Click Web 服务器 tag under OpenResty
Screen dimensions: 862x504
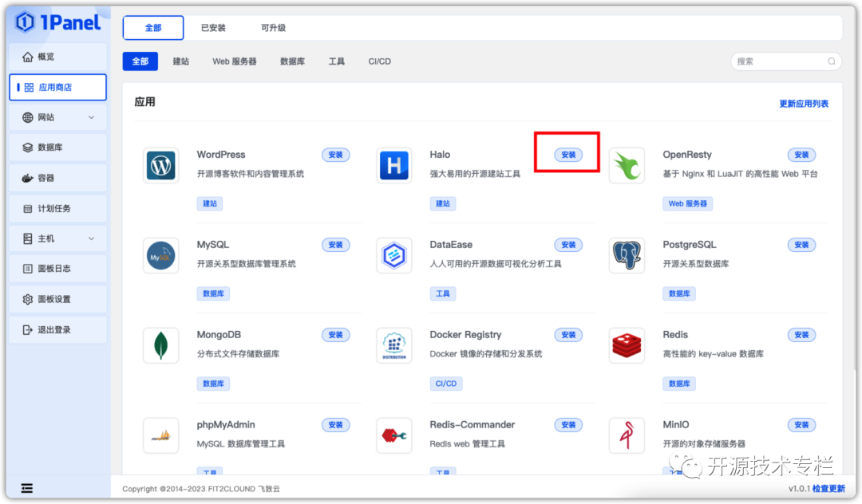click(x=688, y=203)
